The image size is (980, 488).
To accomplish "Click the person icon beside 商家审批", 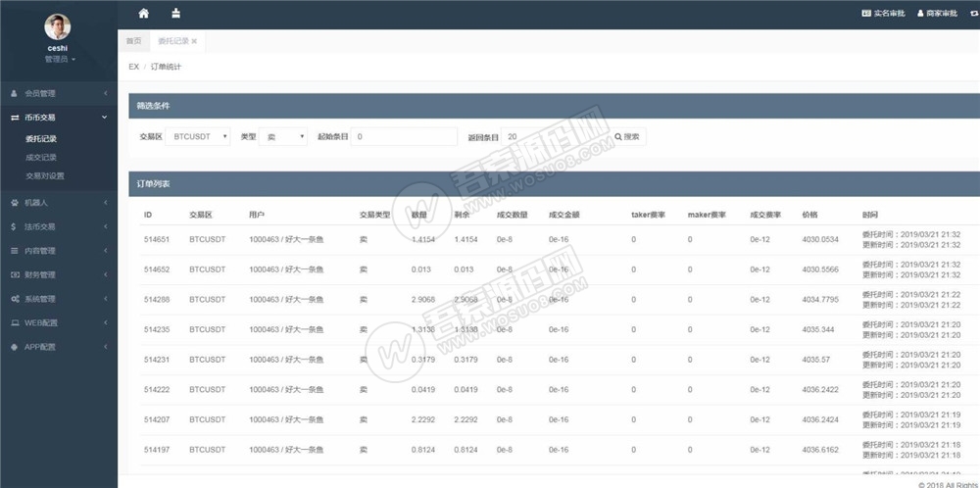I will (x=920, y=13).
